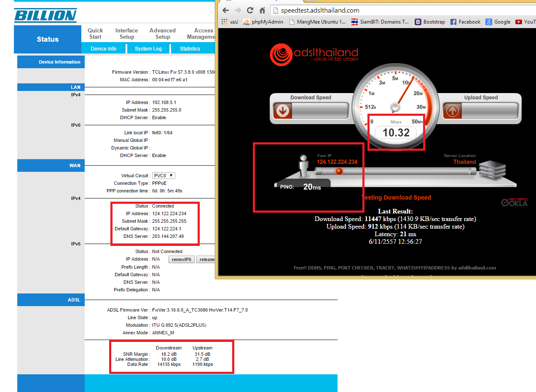Open the Facebook bookmark
This screenshot has width=536, height=392.
465,22
